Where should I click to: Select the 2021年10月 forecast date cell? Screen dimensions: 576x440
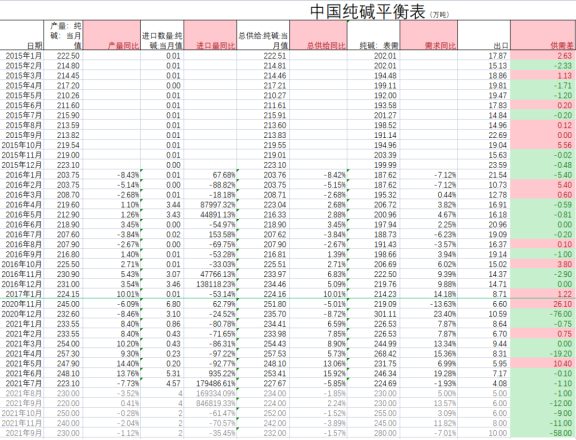[22, 413]
